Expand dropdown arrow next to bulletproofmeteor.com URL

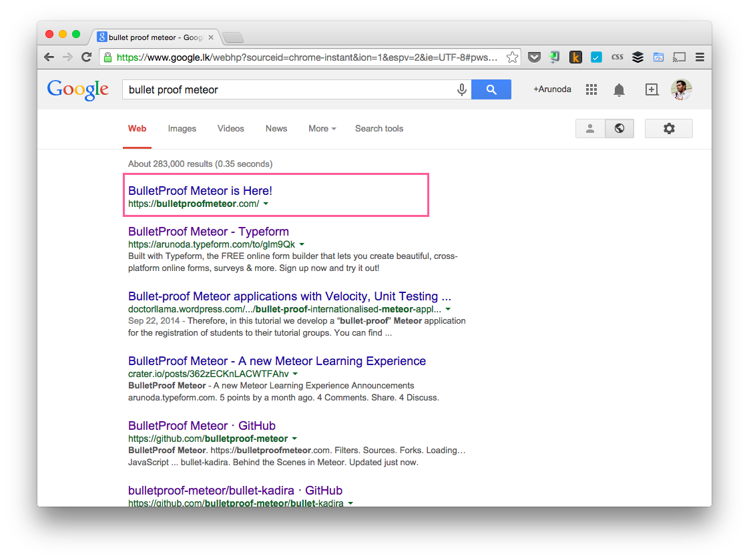(x=266, y=204)
